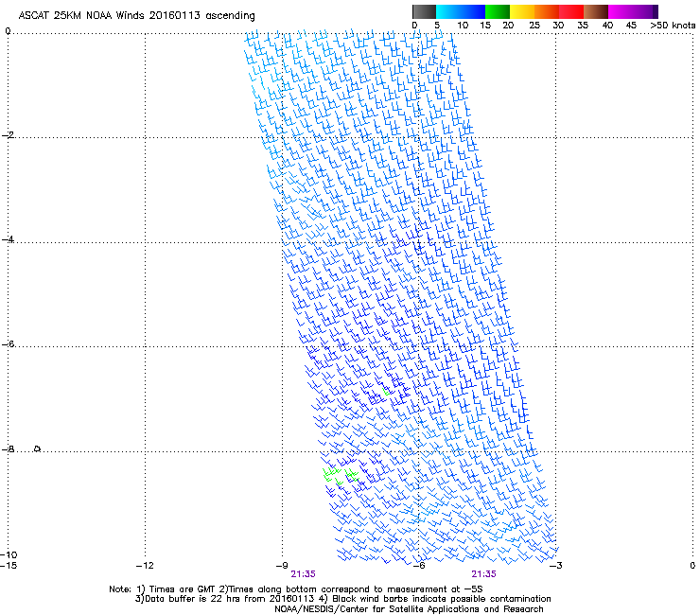Viewport: 700px width, 615px height.
Task: Select the '-4' latitude axis label
Action: [8, 239]
